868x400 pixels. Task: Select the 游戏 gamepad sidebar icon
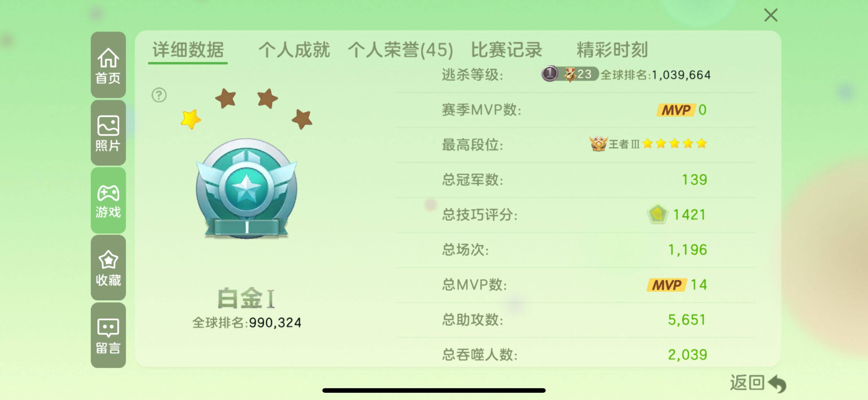pyautogui.click(x=108, y=200)
